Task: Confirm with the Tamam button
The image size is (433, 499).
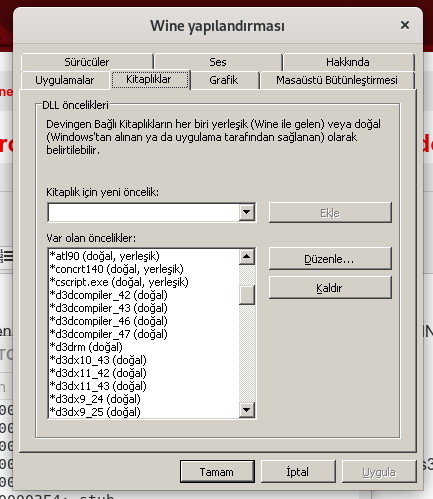Action: (217, 472)
